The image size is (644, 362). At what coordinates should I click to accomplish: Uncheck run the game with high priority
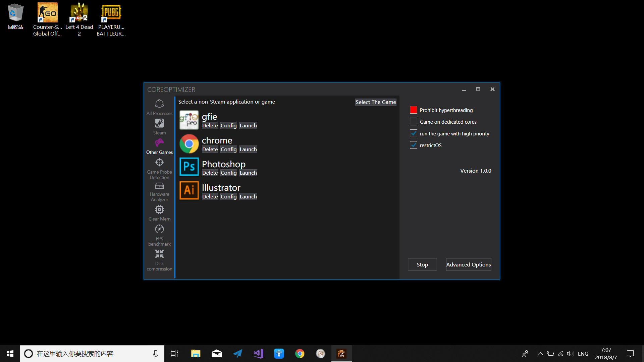click(413, 133)
